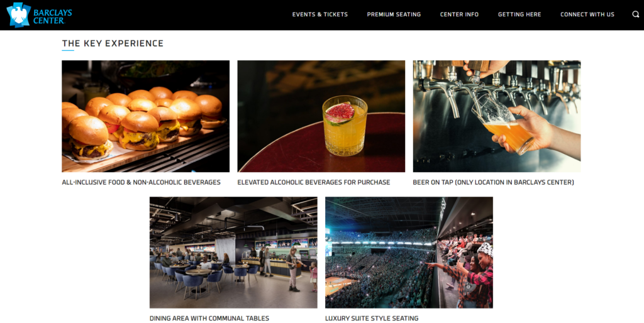Open the Getting Here menu
644x323 pixels.
519,14
